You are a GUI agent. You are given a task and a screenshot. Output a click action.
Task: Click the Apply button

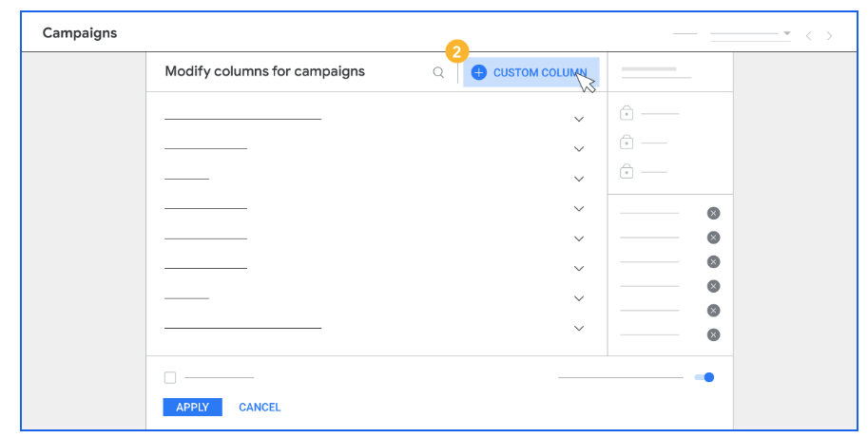point(192,407)
